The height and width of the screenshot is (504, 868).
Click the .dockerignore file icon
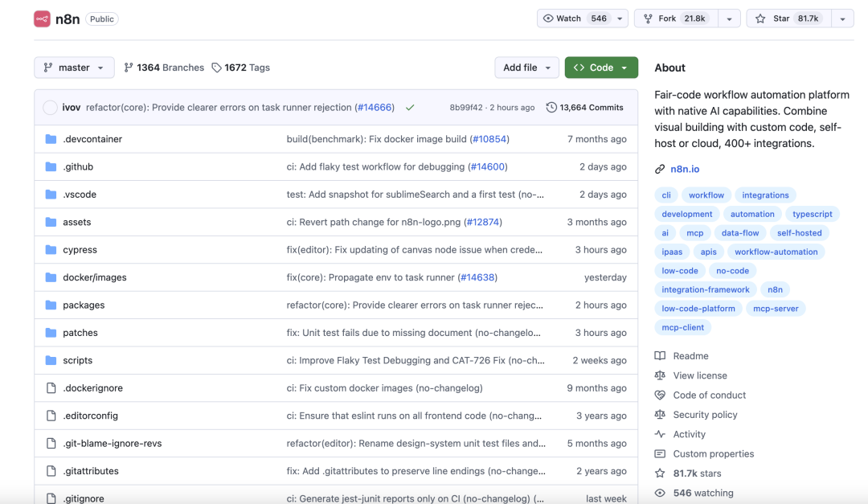coord(51,388)
